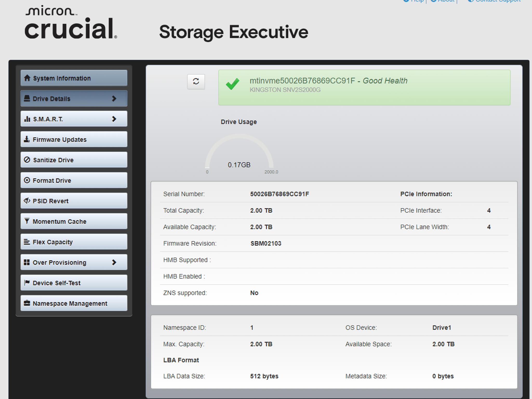Click the download icon beside Firmware Updates
The height and width of the screenshot is (399, 532).
27,139
